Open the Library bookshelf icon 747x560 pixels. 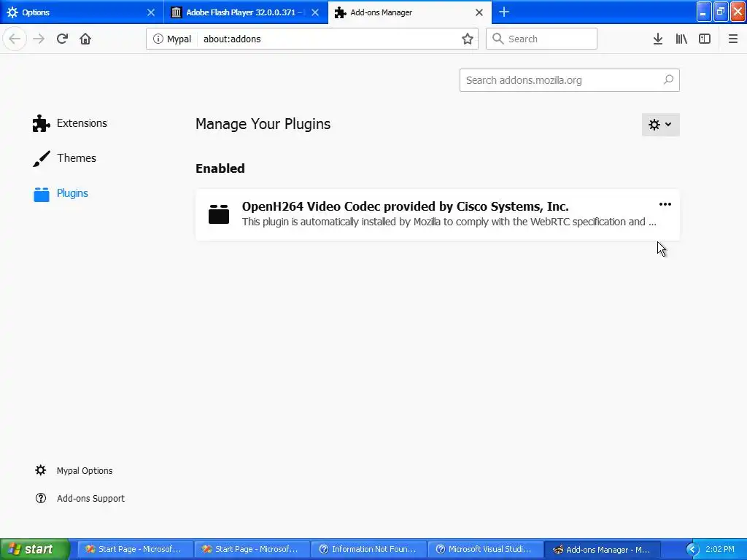(x=681, y=39)
